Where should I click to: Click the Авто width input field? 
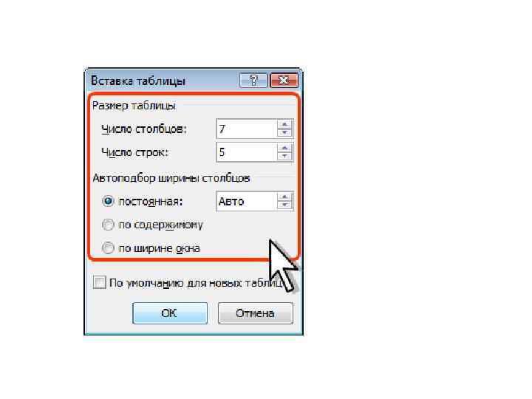point(247,202)
